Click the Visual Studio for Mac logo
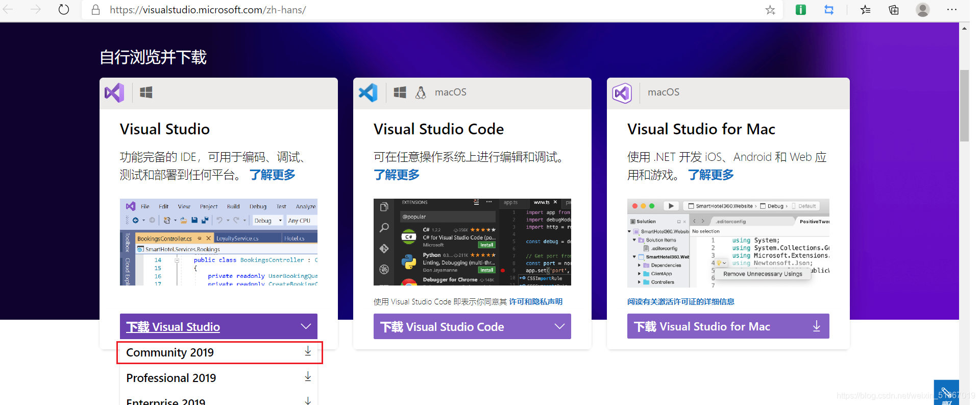This screenshot has width=980, height=405. tap(622, 93)
